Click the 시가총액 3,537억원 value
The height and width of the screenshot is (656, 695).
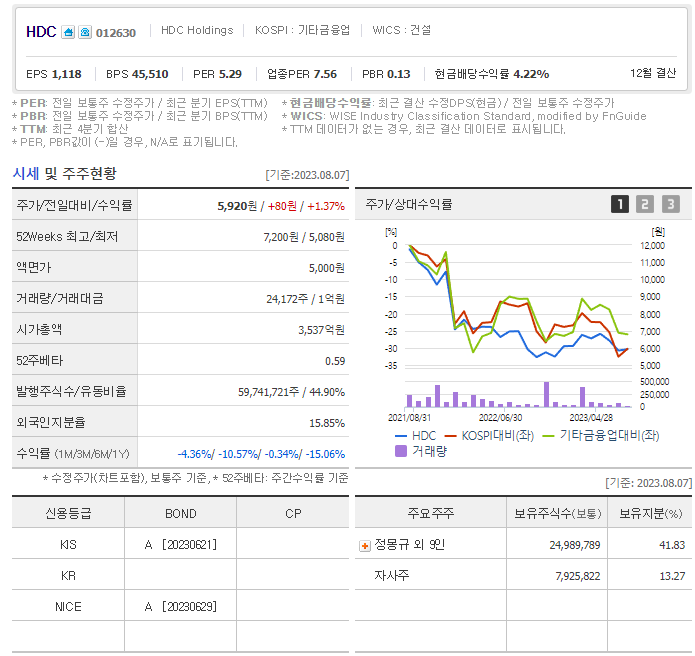click(x=321, y=330)
